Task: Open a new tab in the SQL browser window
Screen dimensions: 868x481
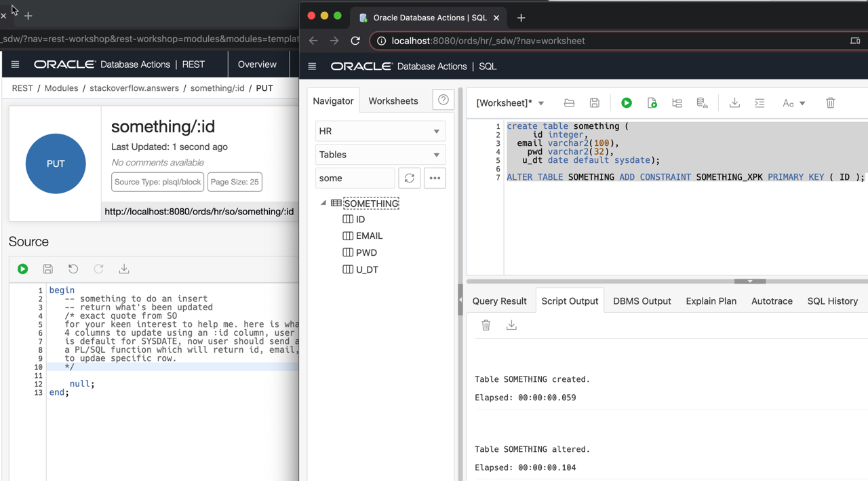Action: 521,18
